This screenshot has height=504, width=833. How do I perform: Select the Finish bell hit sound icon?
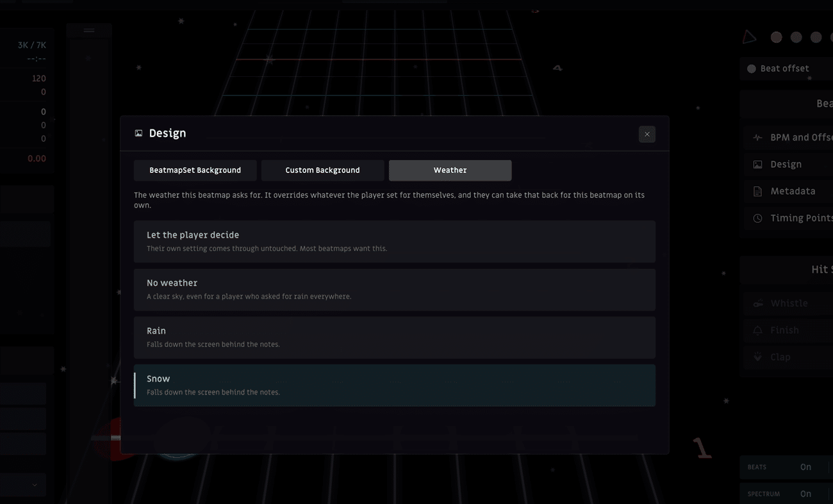coord(757,330)
